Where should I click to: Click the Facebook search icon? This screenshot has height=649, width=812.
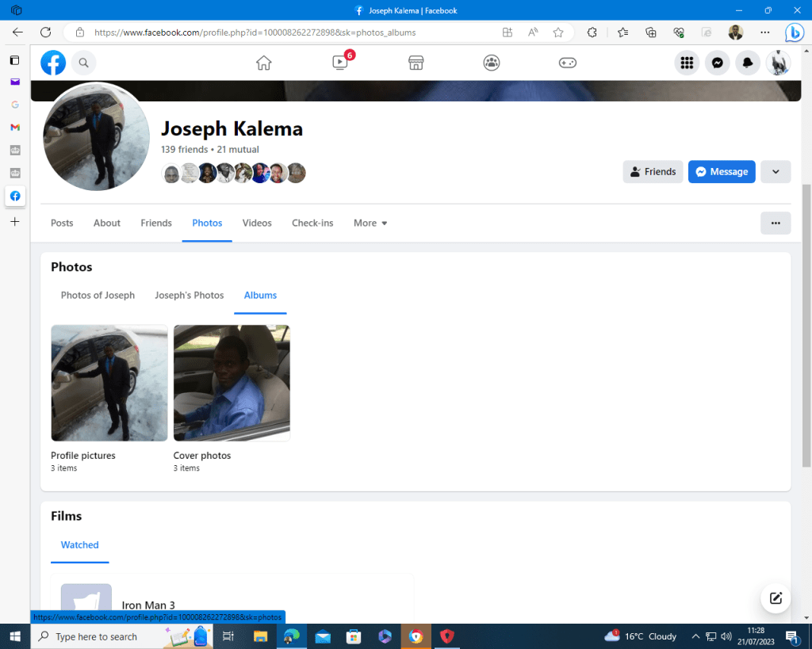click(x=84, y=63)
